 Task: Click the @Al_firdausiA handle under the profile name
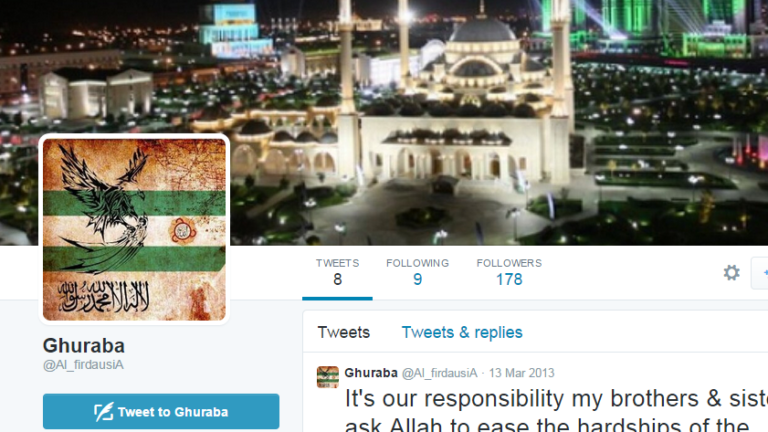pos(83,365)
